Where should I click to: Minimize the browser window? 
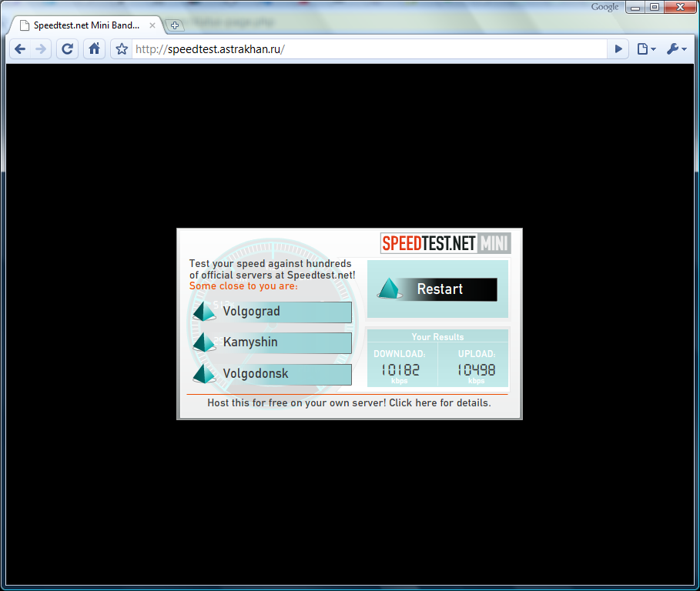(635, 7)
